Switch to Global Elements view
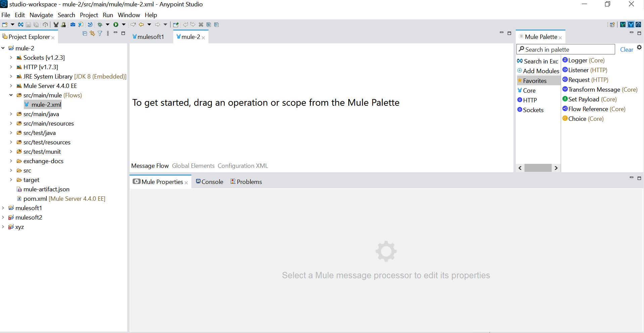The image size is (644, 333). (x=193, y=166)
